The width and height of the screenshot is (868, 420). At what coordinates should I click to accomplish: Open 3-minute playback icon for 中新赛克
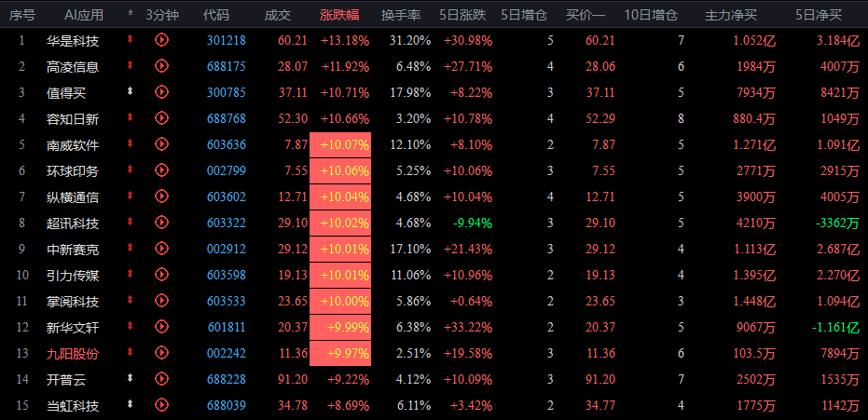(161, 249)
